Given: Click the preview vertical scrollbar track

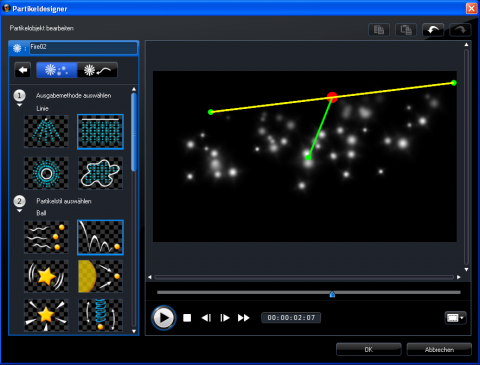Looking at the screenshot, I should point(466,157).
